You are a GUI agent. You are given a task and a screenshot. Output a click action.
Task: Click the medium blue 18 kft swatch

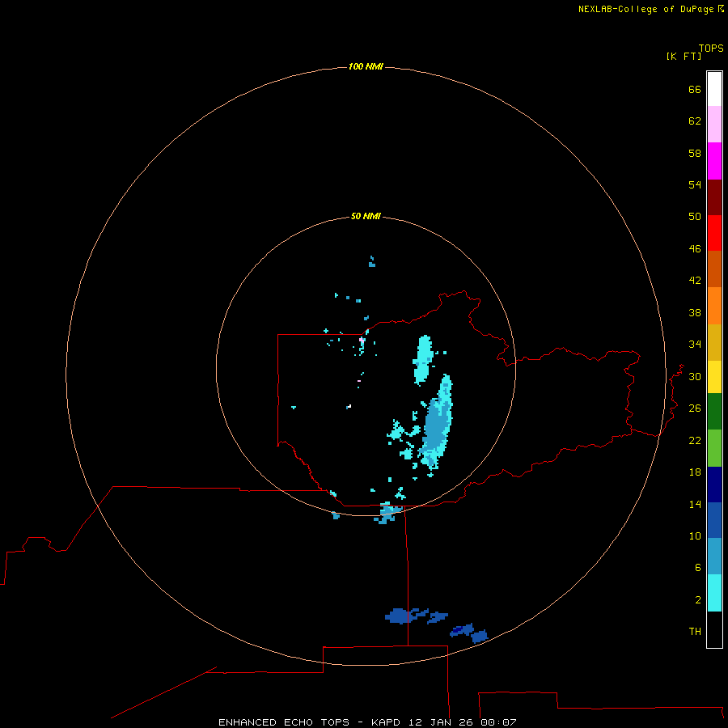point(714,520)
